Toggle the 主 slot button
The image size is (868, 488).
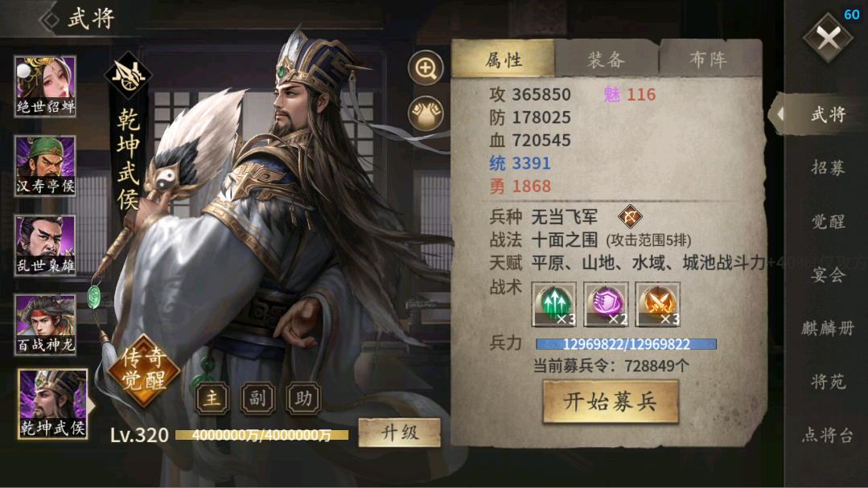(212, 398)
